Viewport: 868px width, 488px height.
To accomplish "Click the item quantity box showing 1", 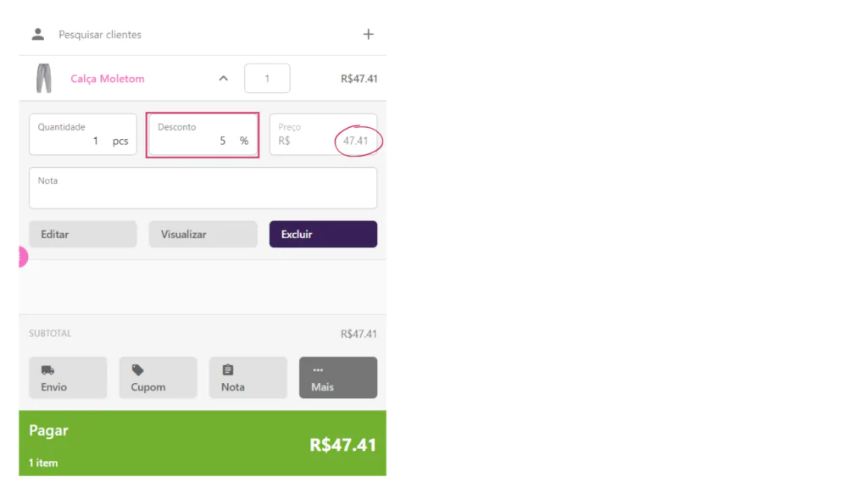I will pos(267,78).
